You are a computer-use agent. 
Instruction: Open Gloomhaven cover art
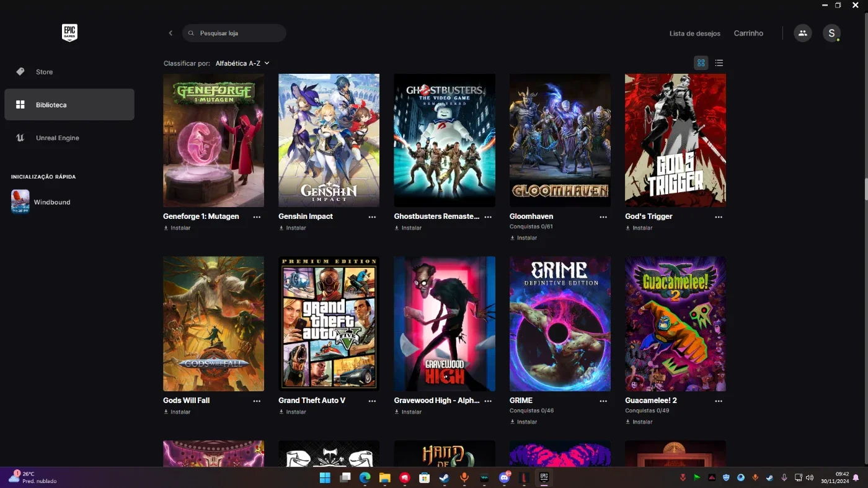tap(560, 140)
